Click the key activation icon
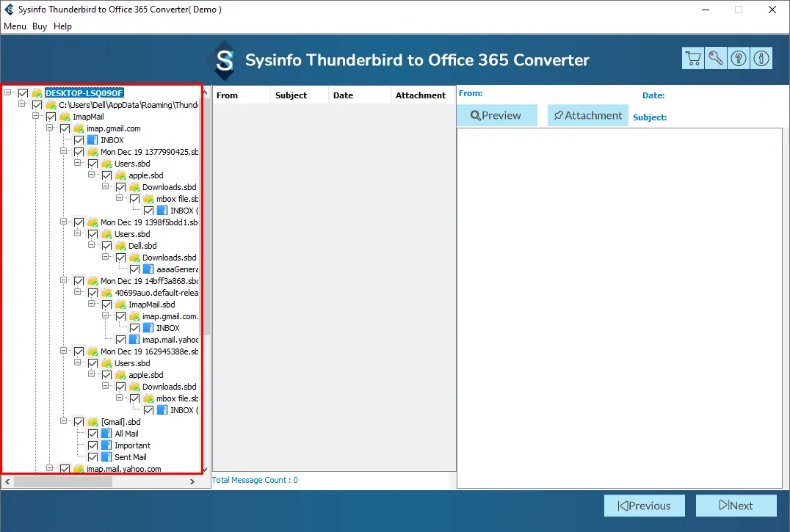 point(715,59)
